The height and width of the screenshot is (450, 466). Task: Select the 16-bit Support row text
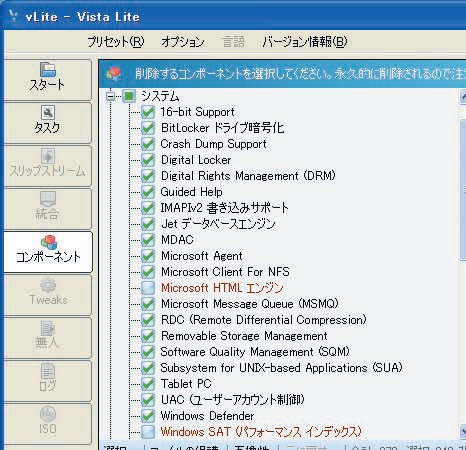(197, 112)
